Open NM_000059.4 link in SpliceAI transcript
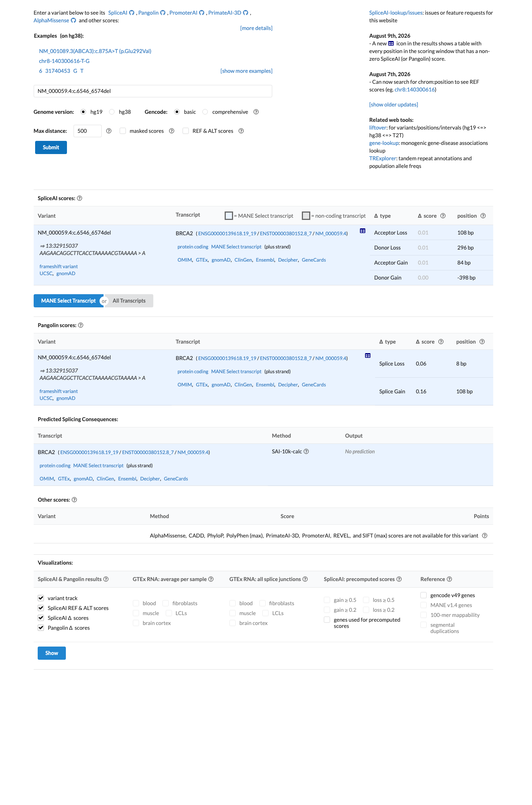Viewport: 532px width, 805px height. click(x=331, y=233)
